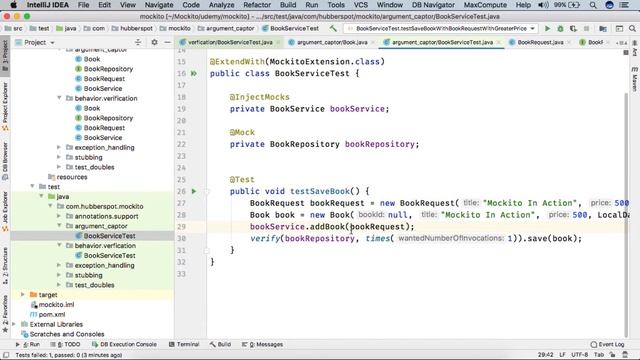The width and height of the screenshot is (640, 360).
Task: Select BookServiceTest under behavior.verfication
Action: point(109,255)
